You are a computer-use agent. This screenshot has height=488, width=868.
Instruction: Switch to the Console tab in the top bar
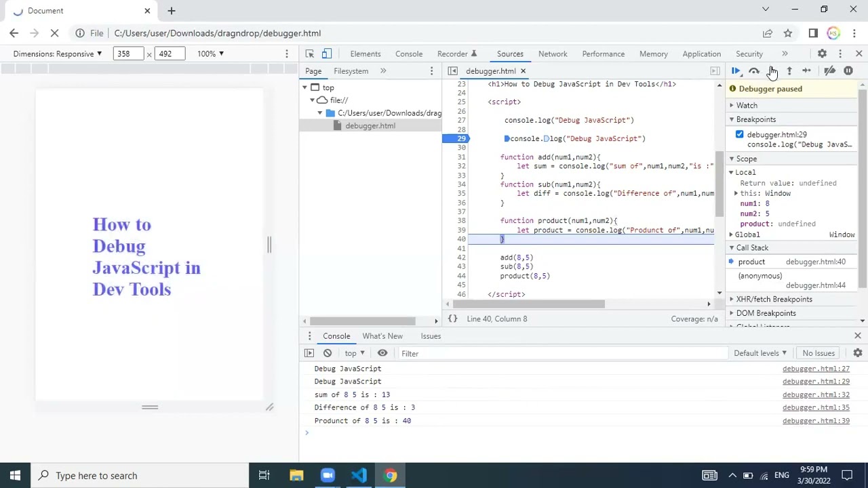point(409,54)
